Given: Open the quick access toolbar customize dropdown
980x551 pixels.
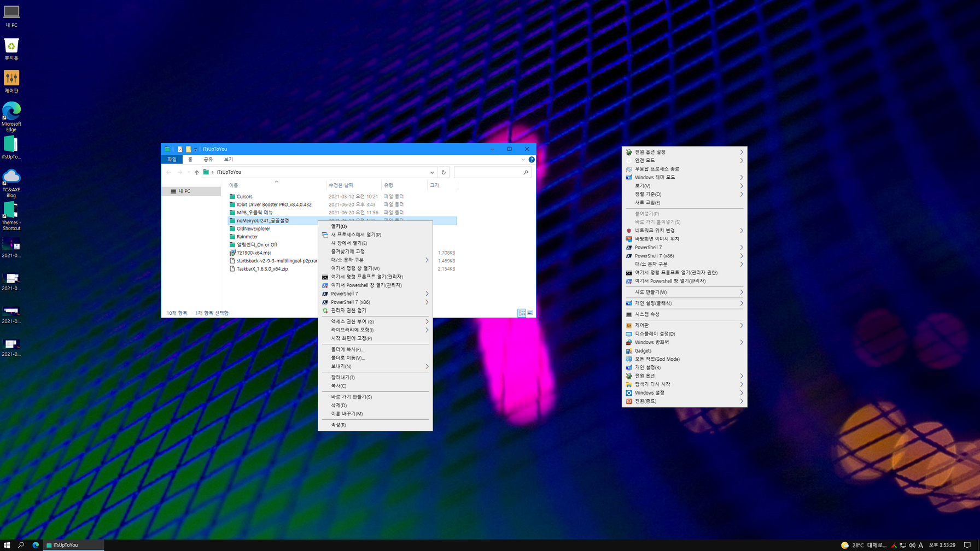Looking at the screenshot, I should pos(195,149).
